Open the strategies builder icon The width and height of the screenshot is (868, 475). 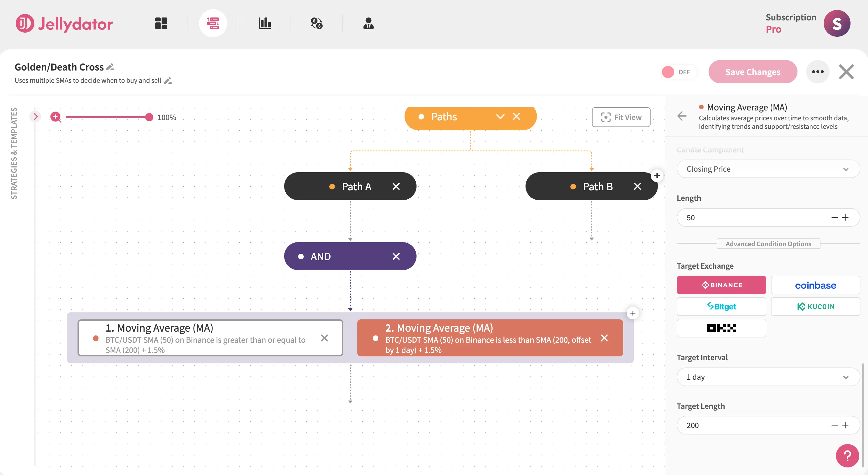click(x=213, y=23)
